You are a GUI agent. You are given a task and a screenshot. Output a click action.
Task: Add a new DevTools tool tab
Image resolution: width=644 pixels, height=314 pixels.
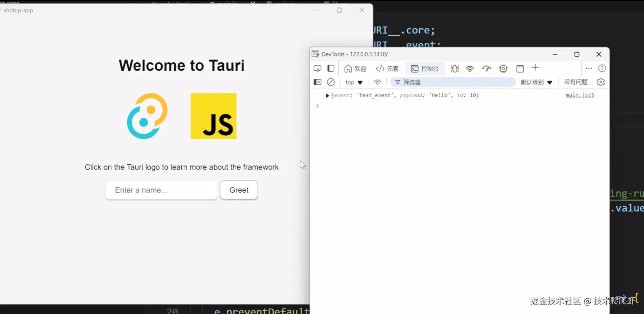535,68
